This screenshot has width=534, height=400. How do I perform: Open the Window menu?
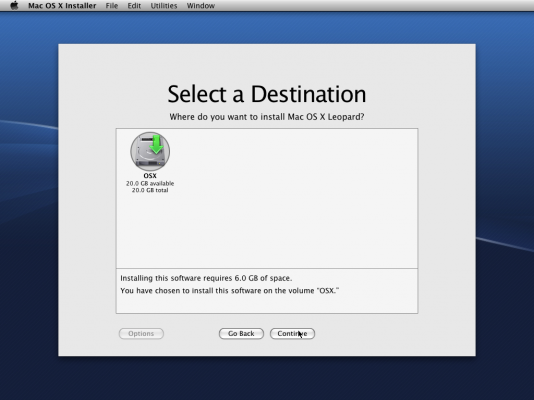[x=201, y=6]
